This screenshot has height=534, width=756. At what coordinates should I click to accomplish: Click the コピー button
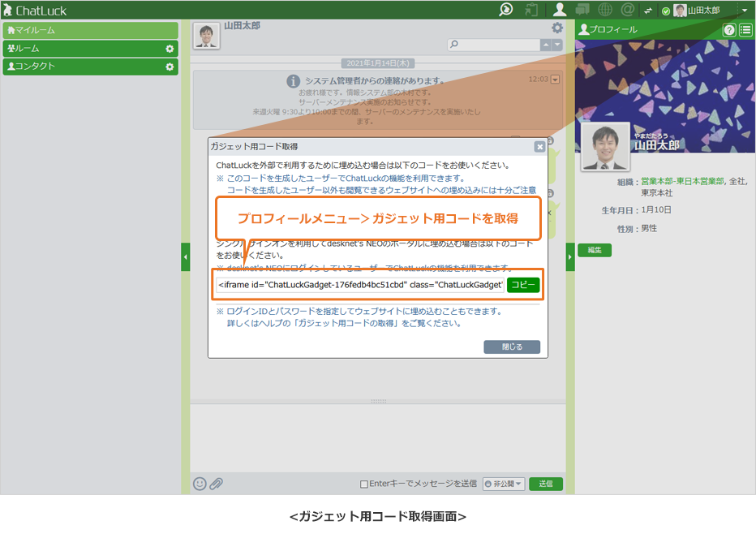[523, 285]
